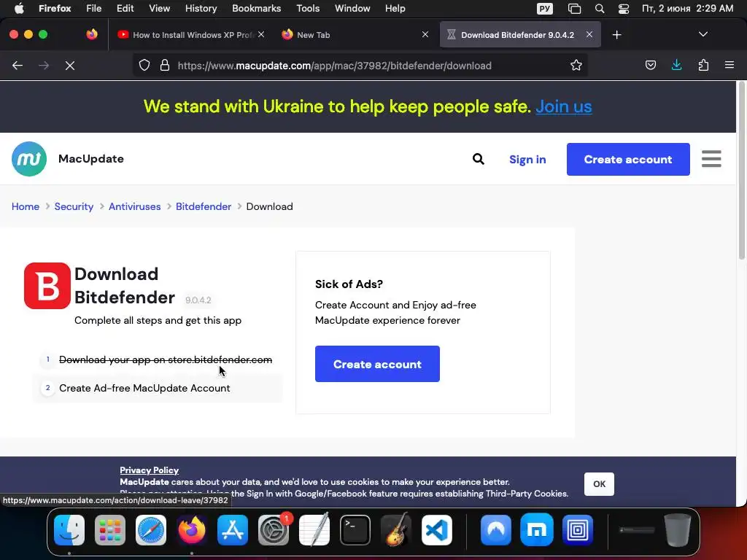The height and width of the screenshot is (560, 747).
Task: Open the Firefox menu bar item
Action: (55, 8)
